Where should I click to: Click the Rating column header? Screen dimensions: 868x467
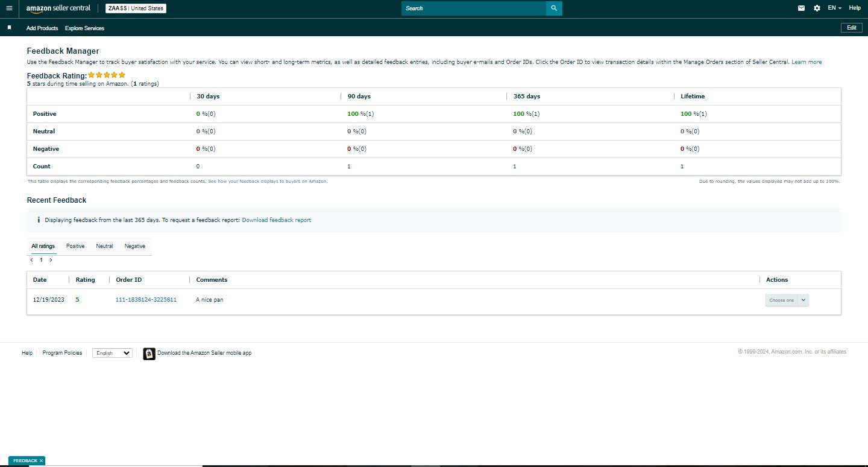85,280
